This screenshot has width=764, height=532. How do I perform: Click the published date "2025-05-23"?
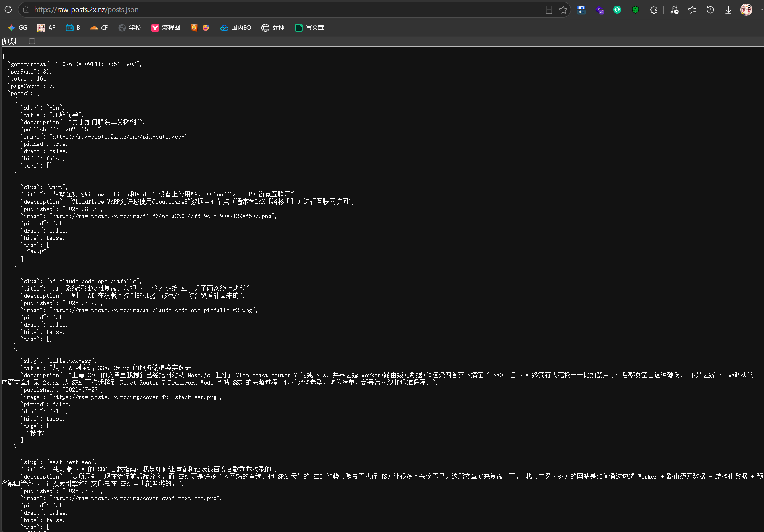click(x=82, y=129)
